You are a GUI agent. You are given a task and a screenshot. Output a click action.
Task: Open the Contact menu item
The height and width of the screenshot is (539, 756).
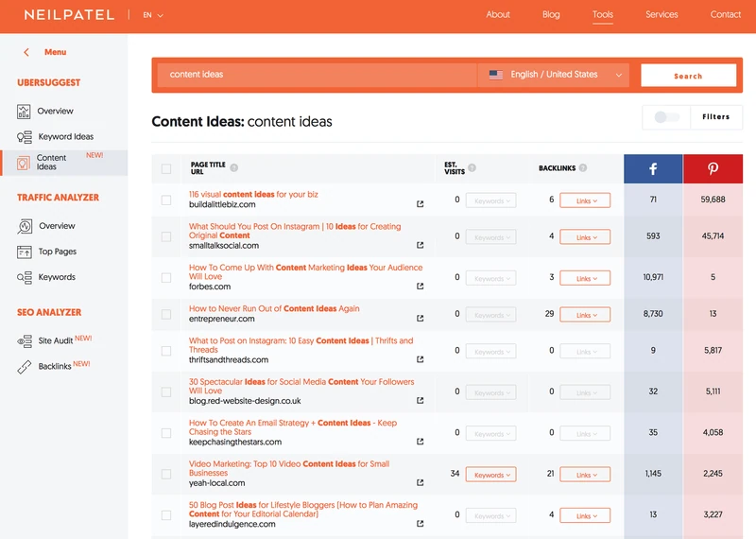(x=725, y=14)
